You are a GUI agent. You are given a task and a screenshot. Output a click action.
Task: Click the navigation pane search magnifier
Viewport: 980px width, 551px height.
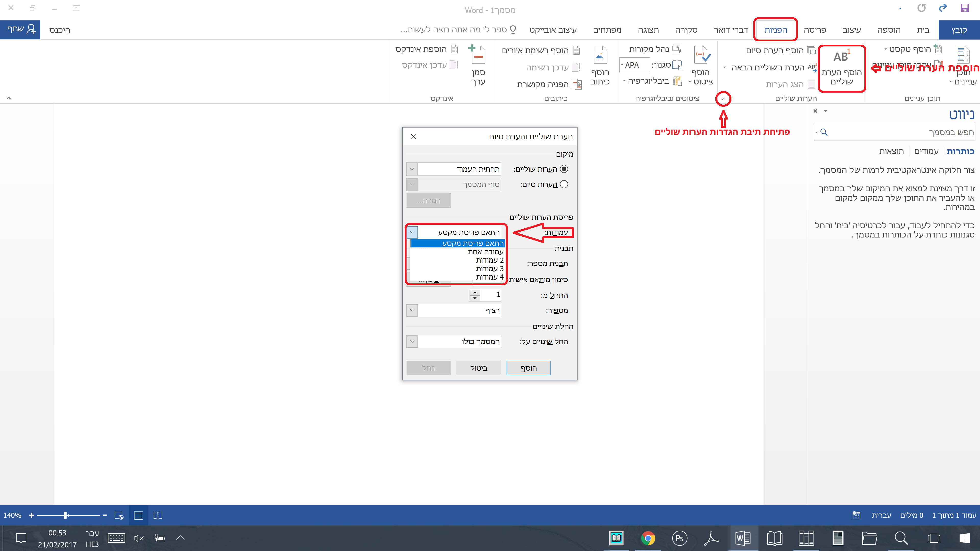[824, 132]
